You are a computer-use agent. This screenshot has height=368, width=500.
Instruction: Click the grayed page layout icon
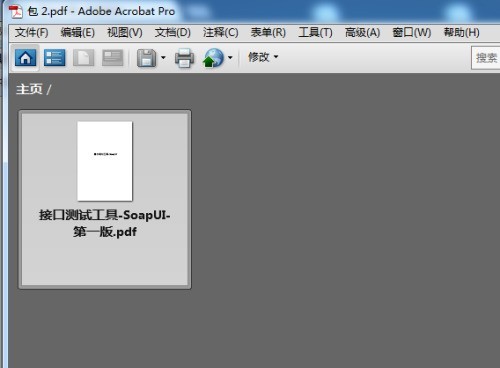pos(112,58)
